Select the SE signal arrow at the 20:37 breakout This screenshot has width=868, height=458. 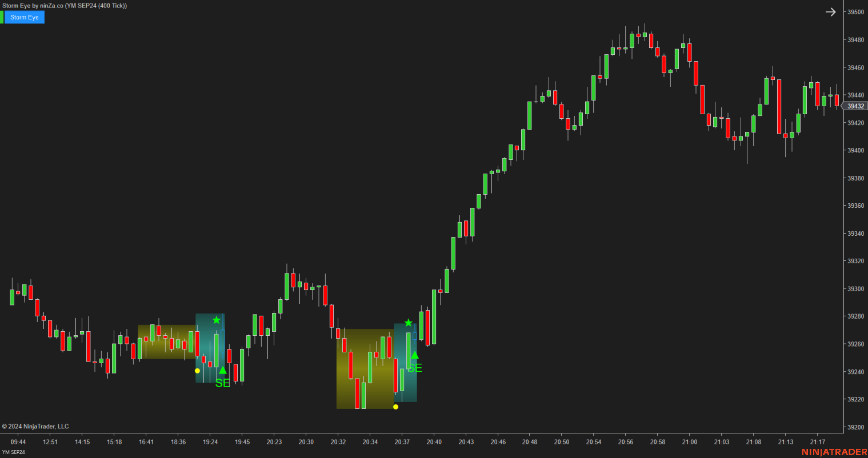[x=414, y=355]
